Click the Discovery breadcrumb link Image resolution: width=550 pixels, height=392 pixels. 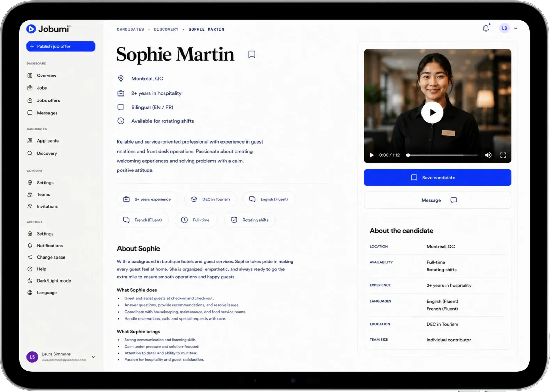(166, 29)
